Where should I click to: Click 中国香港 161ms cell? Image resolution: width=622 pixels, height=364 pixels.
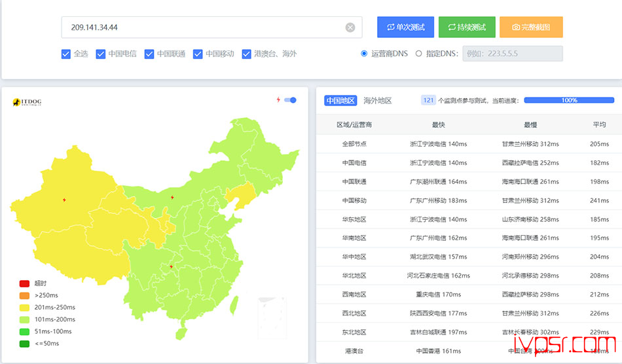[x=438, y=351]
